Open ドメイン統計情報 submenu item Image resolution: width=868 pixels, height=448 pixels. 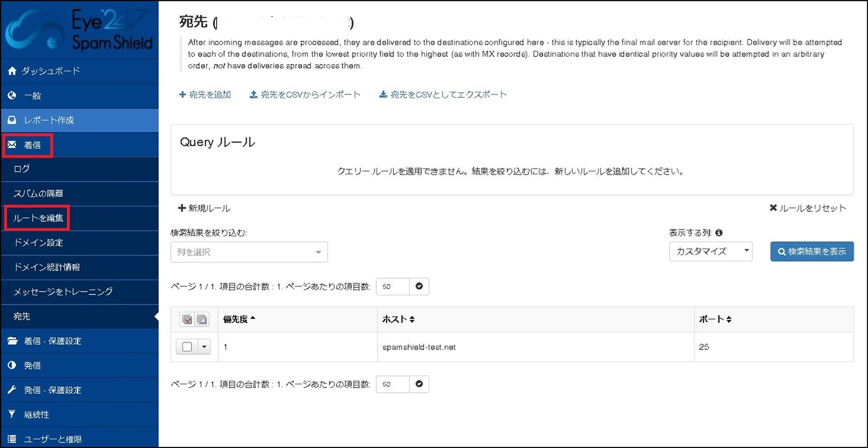pyautogui.click(x=79, y=267)
